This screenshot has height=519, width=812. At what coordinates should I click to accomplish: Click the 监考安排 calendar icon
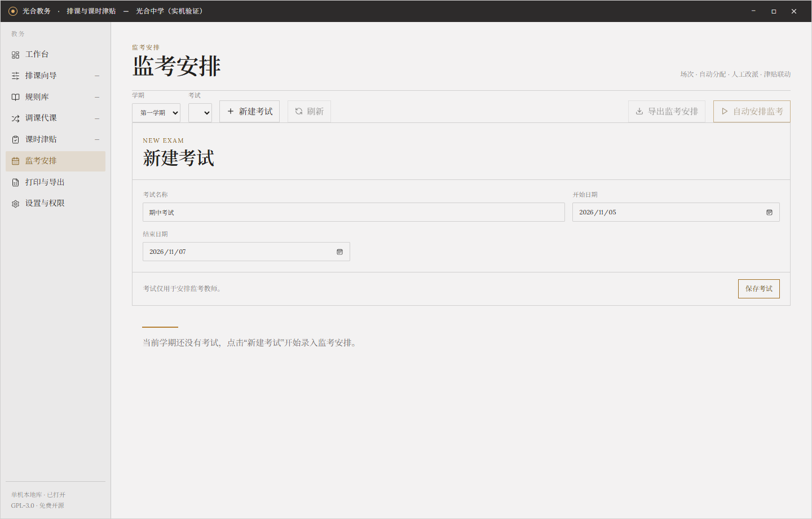pyautogui.click(x=15, y=161)
